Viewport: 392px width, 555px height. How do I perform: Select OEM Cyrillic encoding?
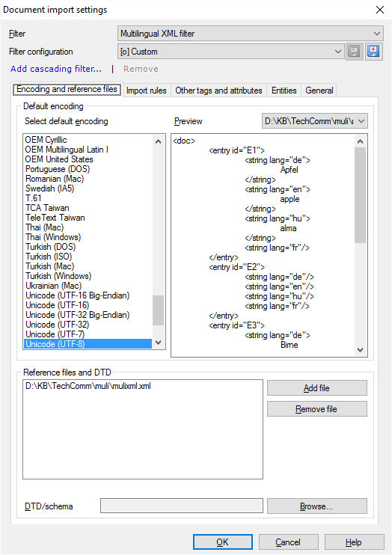[x=88, y=140]
